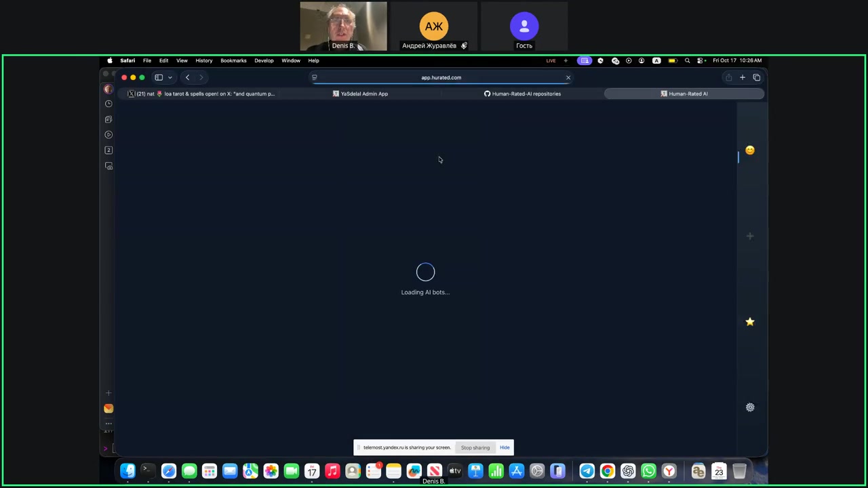Open the Develop menu

264,60
